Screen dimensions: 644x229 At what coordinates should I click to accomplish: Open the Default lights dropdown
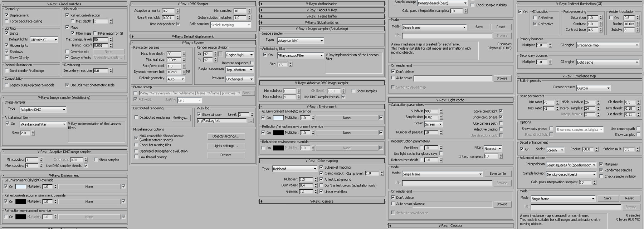44,40
